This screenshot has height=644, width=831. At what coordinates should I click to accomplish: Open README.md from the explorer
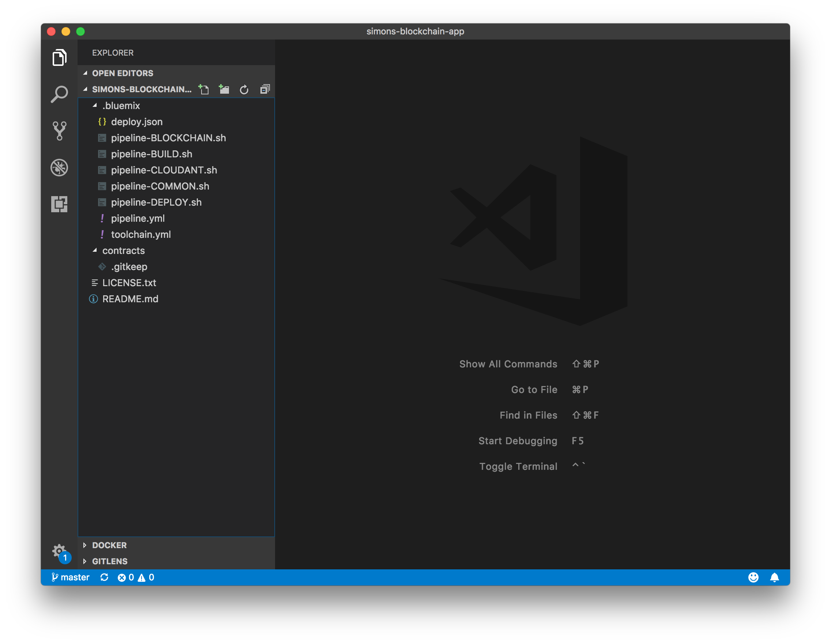[130, 299]
